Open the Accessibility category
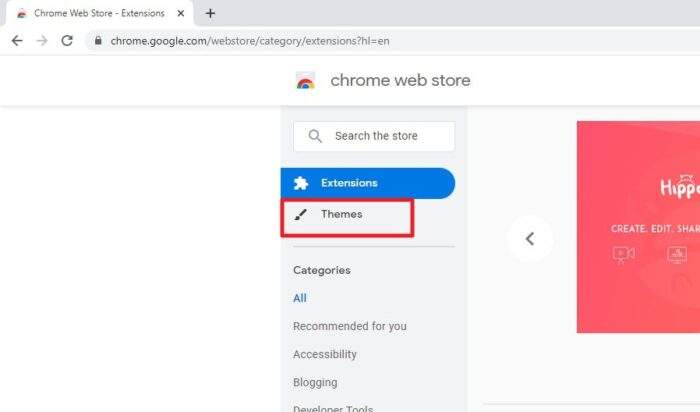The height and width of the screenshot is (412, 700). [325, 354]
